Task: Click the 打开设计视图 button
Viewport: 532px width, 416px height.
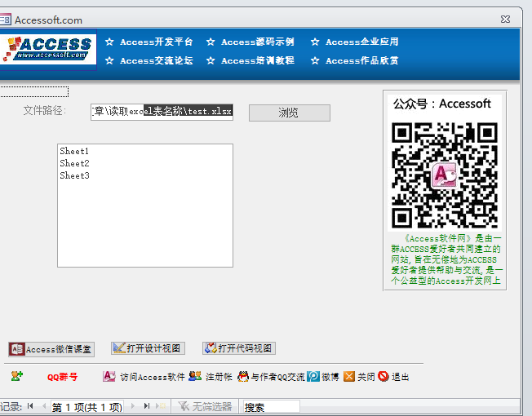Action: [x=148, y=348]
